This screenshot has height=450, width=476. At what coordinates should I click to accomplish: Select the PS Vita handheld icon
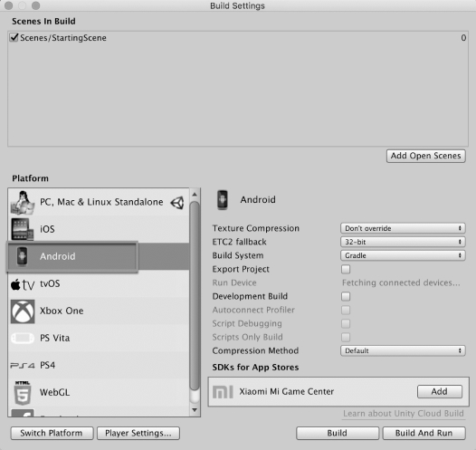23,338
